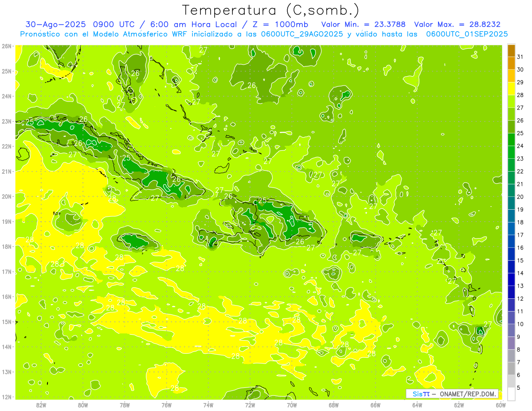Click the dark blue legend swatch between 12 and 13
Screen dimensions: 532x411
point(511,292)
